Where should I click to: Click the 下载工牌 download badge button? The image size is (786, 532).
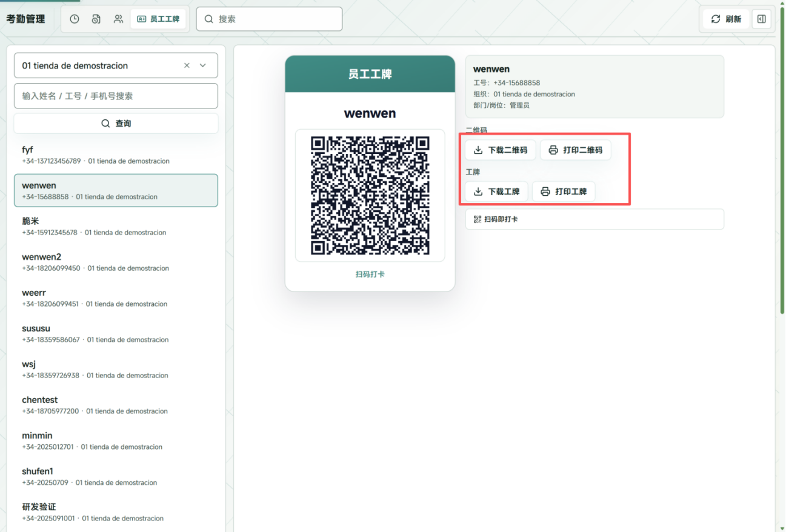pos(497,191)
